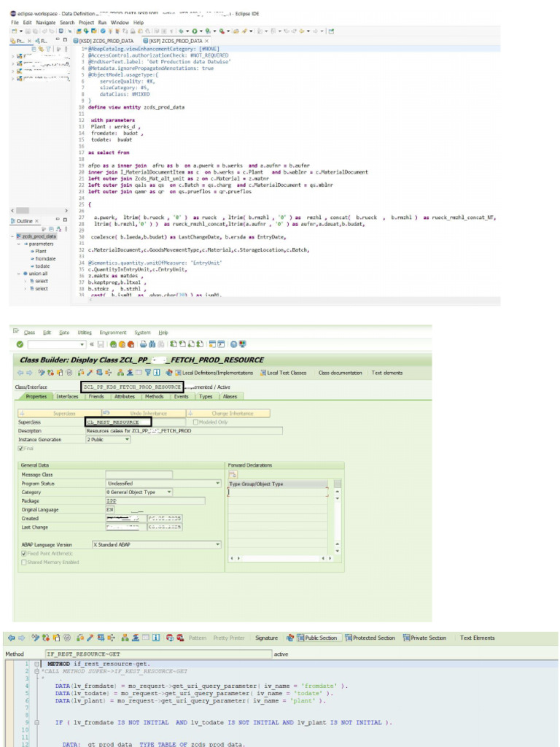
Task: Click the SAP green Back arrow icon
Action: coord(113,344)
